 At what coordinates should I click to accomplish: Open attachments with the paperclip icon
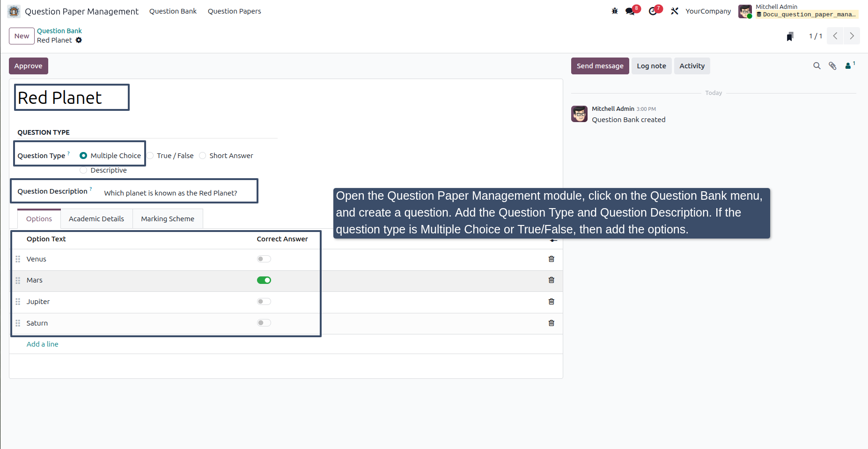coord(832,66)
